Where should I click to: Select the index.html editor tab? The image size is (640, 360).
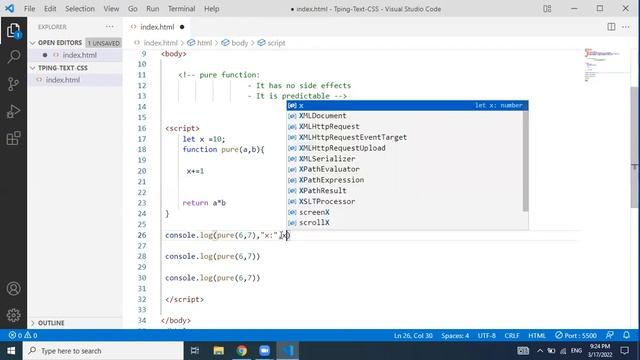click(157, 27)
